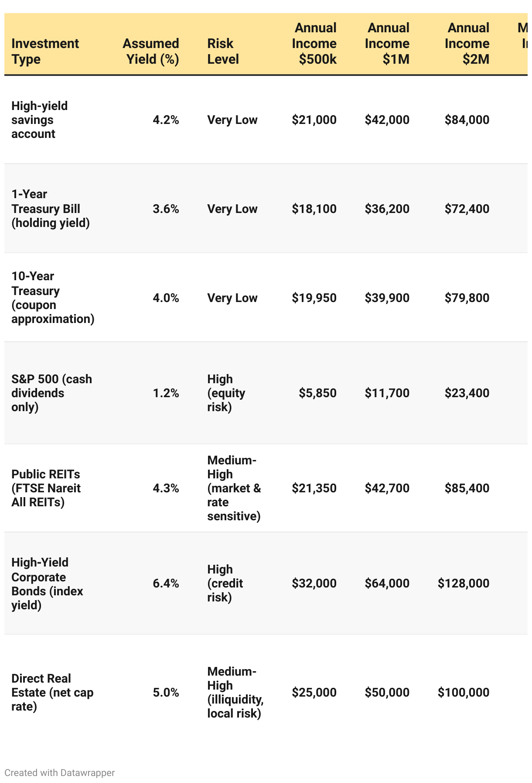The height and width of the screenshot is (783, 532).
Task: Click the "Medium-High (illiquidity, local risk)" cell
Action: tap(235, 692)
